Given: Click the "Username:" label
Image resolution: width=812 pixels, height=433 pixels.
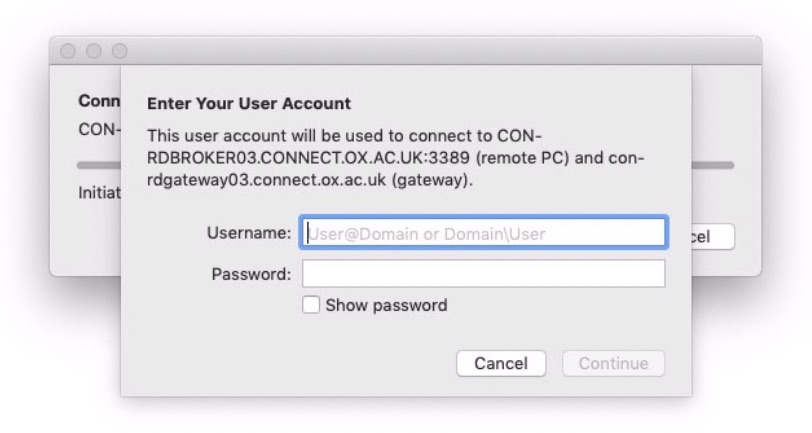Looking at the screenshot, I should point(249,233).
